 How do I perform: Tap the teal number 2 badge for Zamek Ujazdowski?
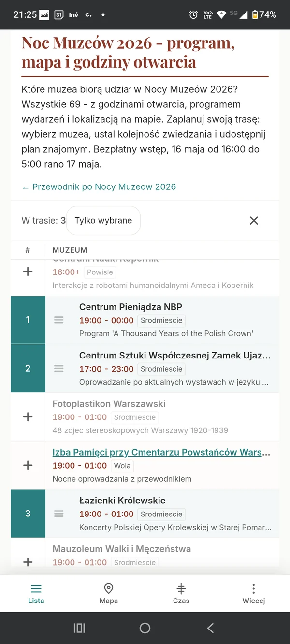click(28, 368)
